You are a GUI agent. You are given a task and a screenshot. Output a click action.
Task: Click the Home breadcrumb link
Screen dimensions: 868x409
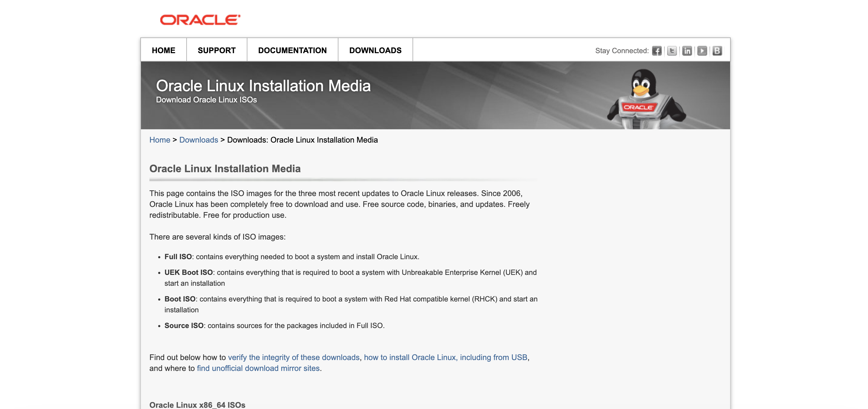click(160, 140)
